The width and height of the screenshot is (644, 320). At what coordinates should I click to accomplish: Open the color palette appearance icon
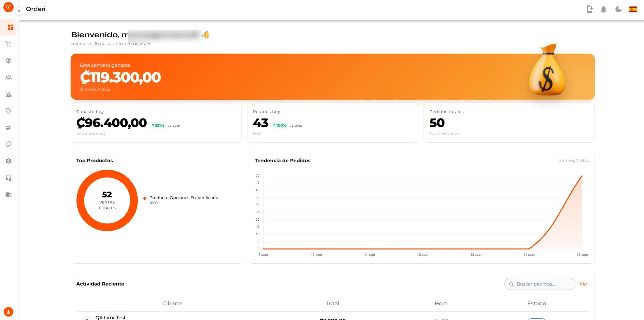point(9,144)
